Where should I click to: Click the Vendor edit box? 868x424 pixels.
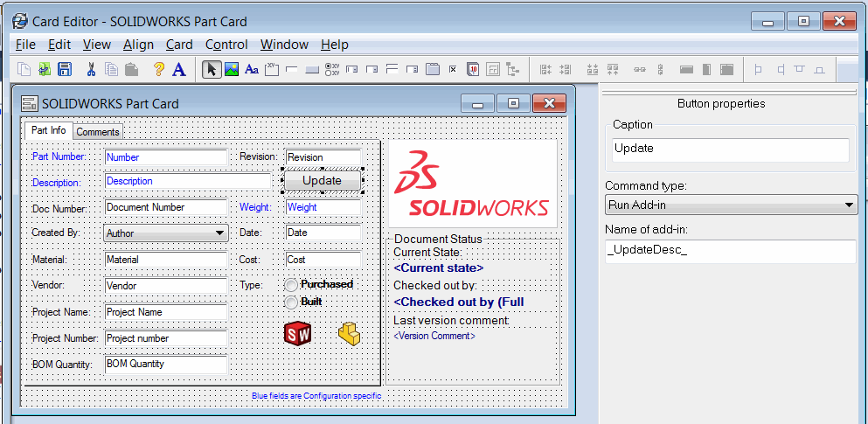[x=166, y=286]
